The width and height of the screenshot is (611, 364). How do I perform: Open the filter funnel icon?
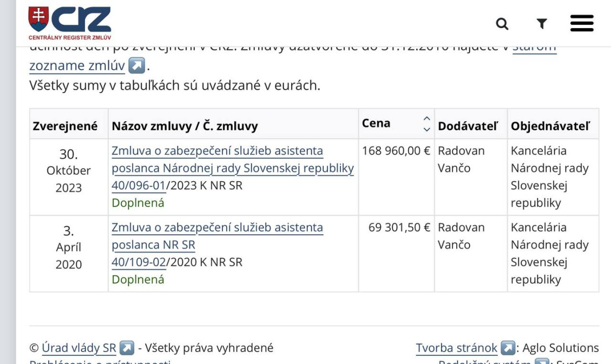[x=541, y=24]
